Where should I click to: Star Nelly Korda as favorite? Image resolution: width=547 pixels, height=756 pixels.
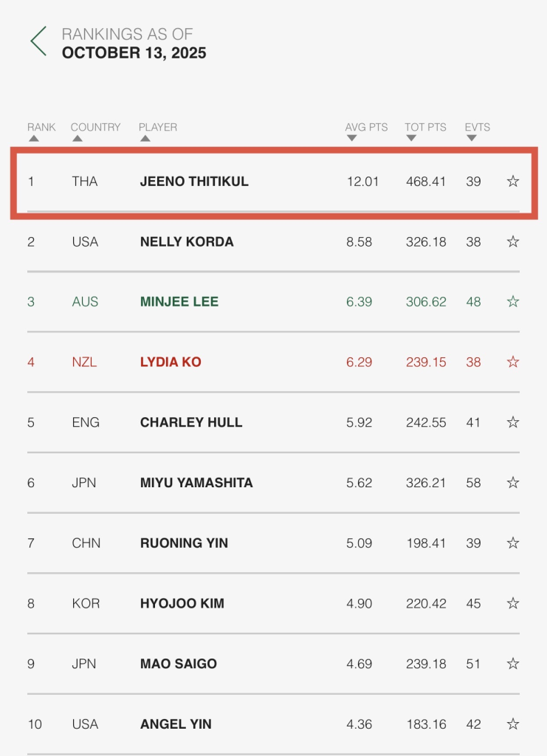click(x=513, y=242)
